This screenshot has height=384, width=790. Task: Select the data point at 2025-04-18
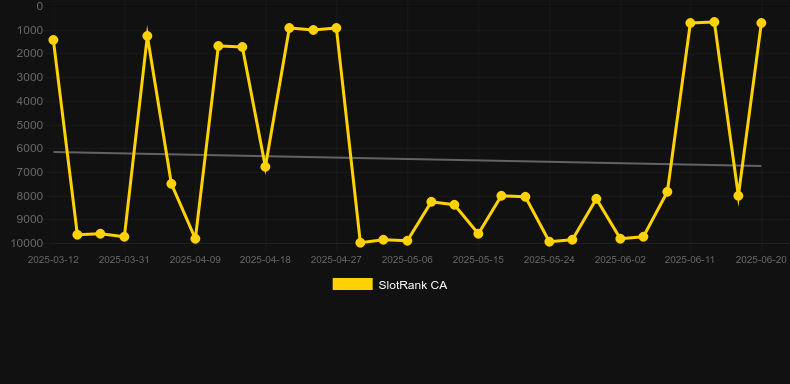click(x=265, y=167)
